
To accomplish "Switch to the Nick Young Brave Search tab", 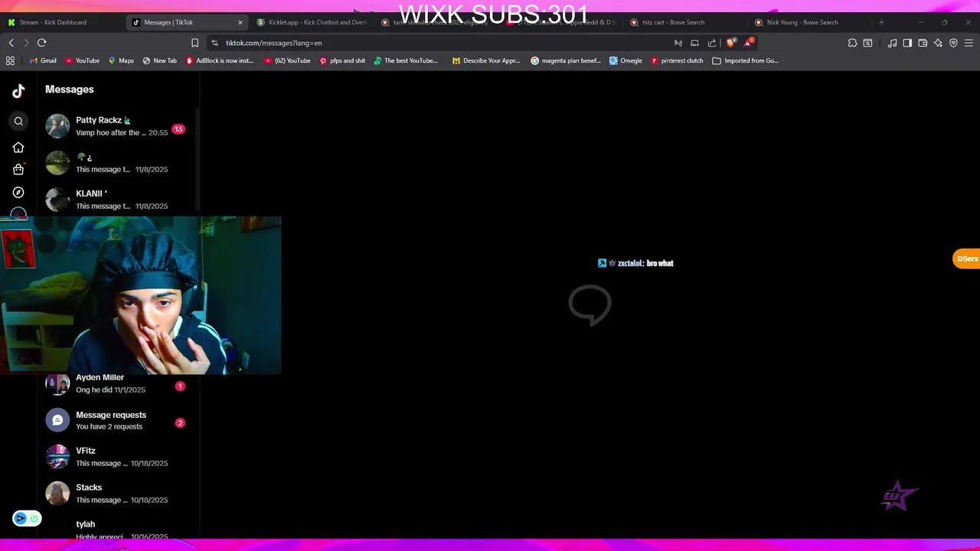I will [808, 22].
